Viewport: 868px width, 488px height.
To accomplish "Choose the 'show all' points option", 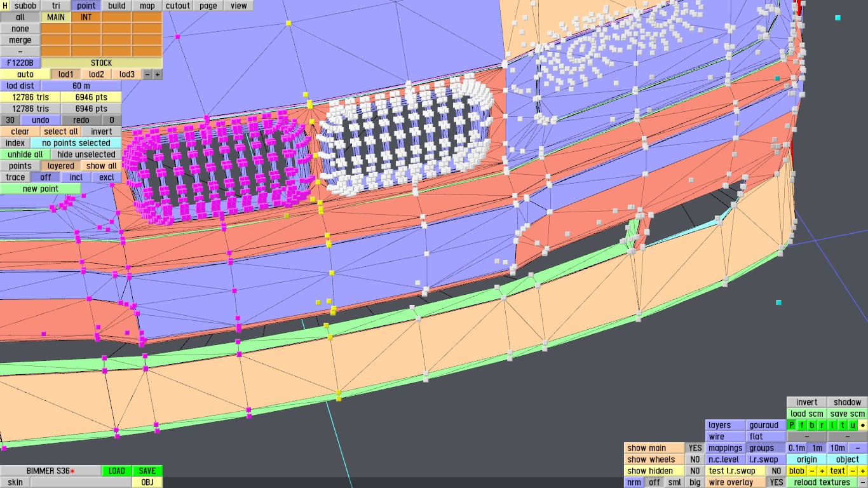I will pyautogui.click(x=102, y=166).
